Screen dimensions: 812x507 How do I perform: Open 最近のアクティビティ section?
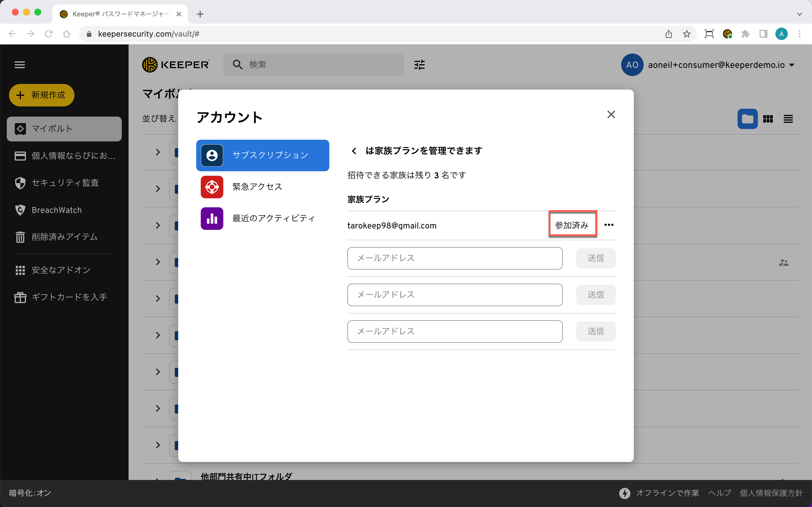273,218
